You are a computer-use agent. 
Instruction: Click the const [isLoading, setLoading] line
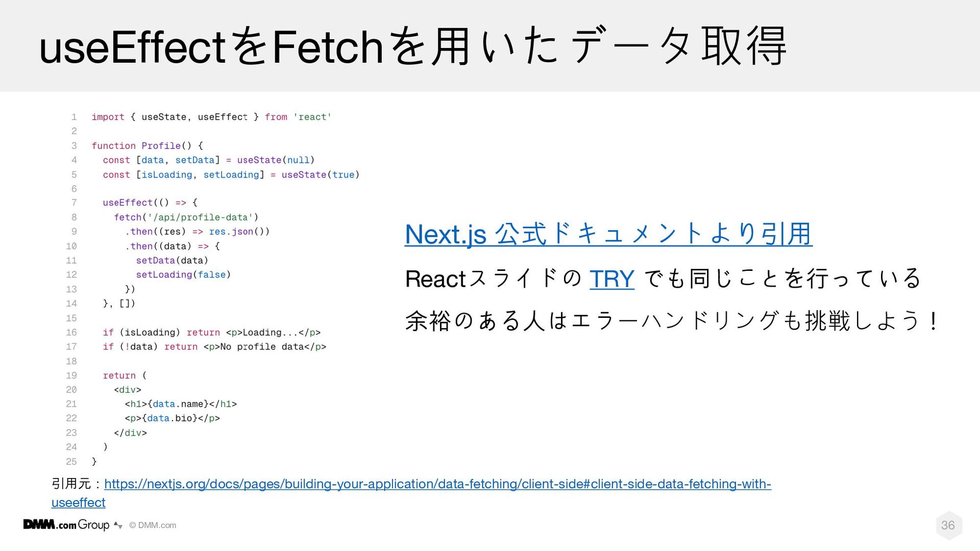pos(231,175)
